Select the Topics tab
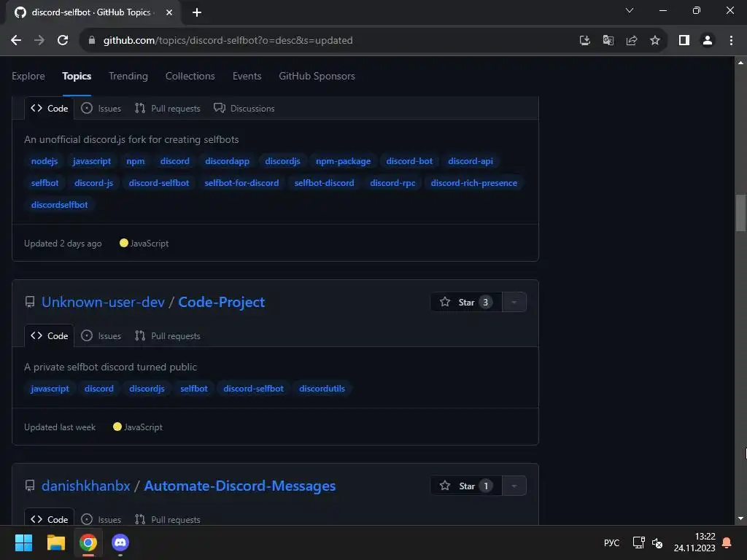Viewport: 747px width, 560px height. coord(76,76)
